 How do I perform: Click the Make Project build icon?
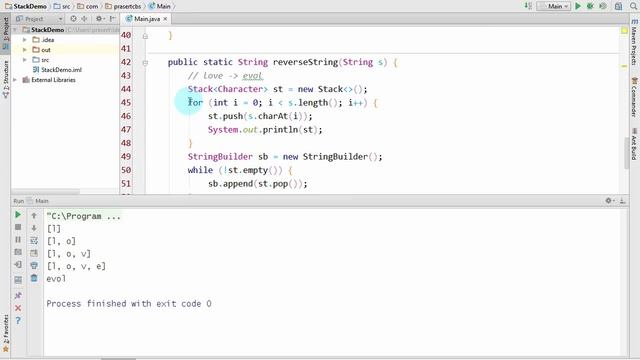tap(528, 6)
